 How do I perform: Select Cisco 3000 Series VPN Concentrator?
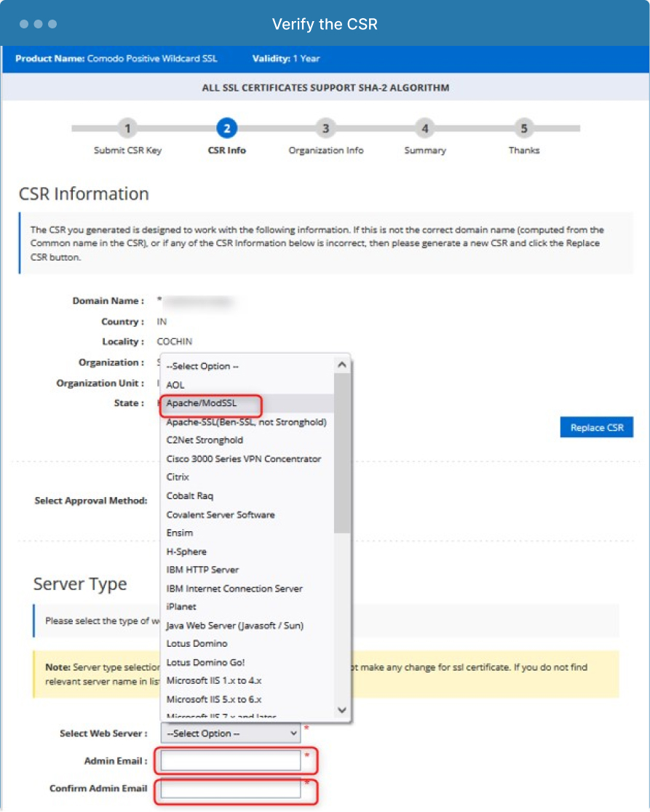(248, 459)
